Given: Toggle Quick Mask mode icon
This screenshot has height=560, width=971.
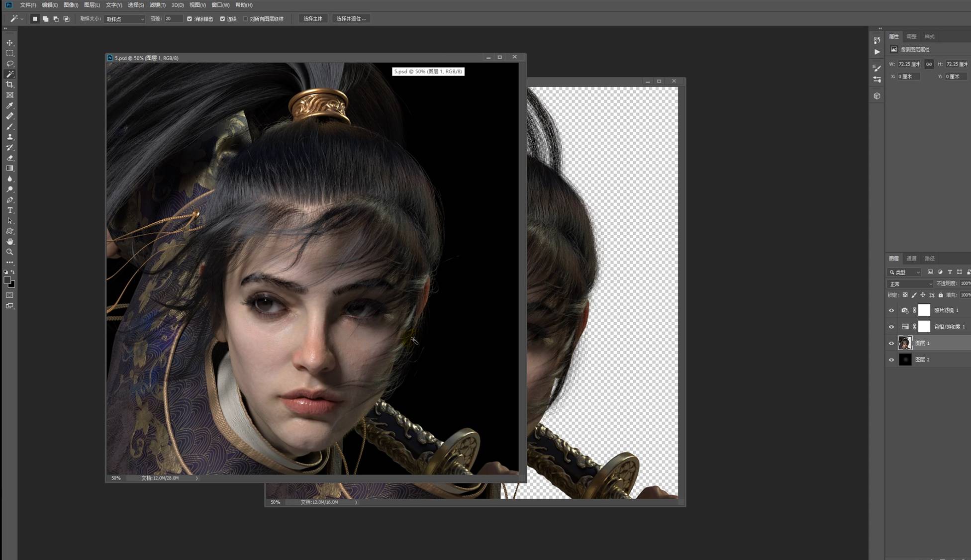Looking at the screenshot, I should (x=9, y=295).
